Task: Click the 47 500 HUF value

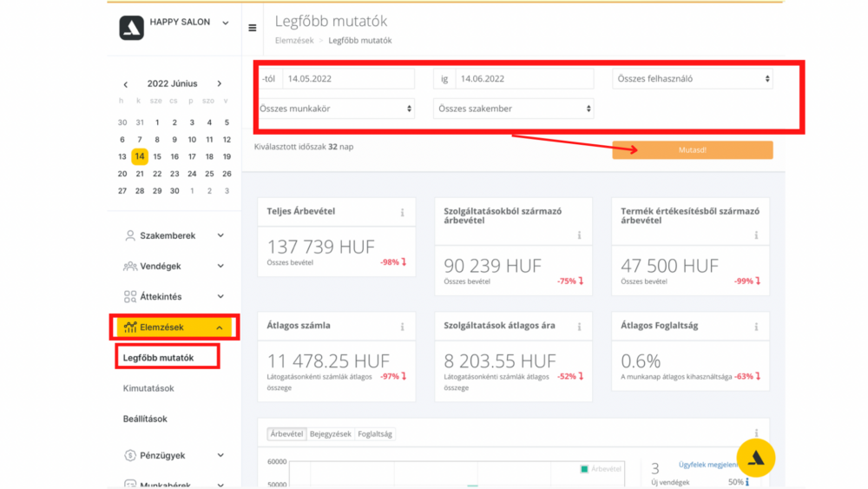Action: pyautogui.click(x=669, y=266)
